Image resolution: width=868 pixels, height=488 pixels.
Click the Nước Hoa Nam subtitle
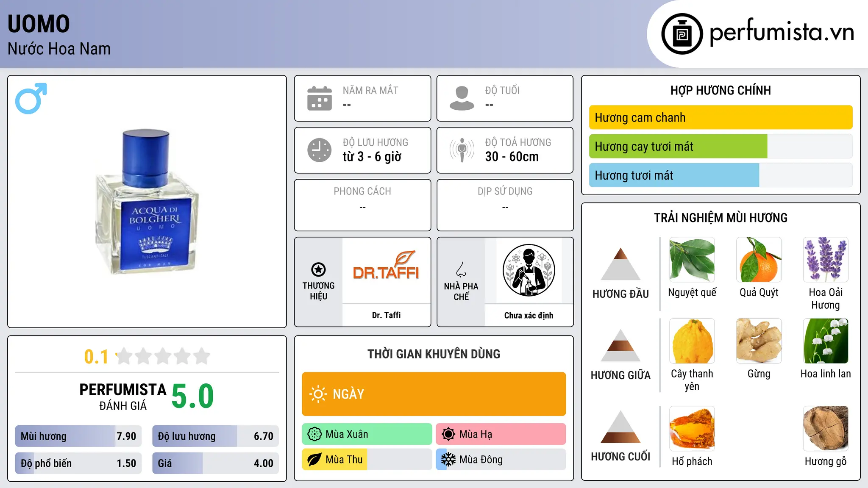pyautogui.click(x=59, y=49)
